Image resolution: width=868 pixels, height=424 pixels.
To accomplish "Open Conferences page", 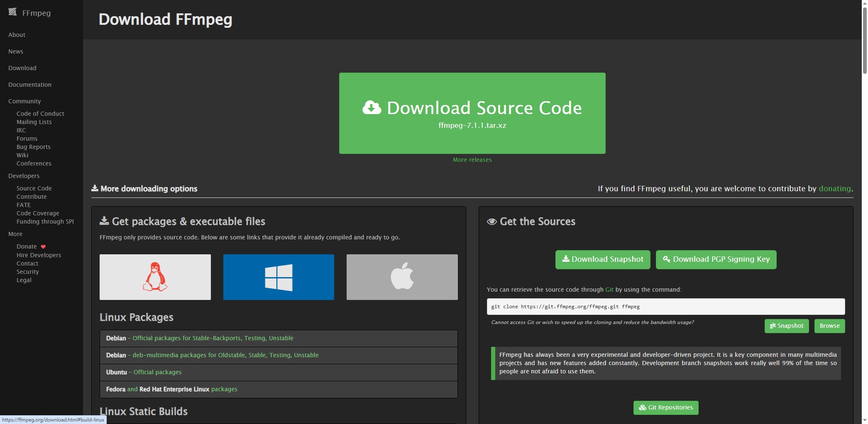I will point(34,163).
